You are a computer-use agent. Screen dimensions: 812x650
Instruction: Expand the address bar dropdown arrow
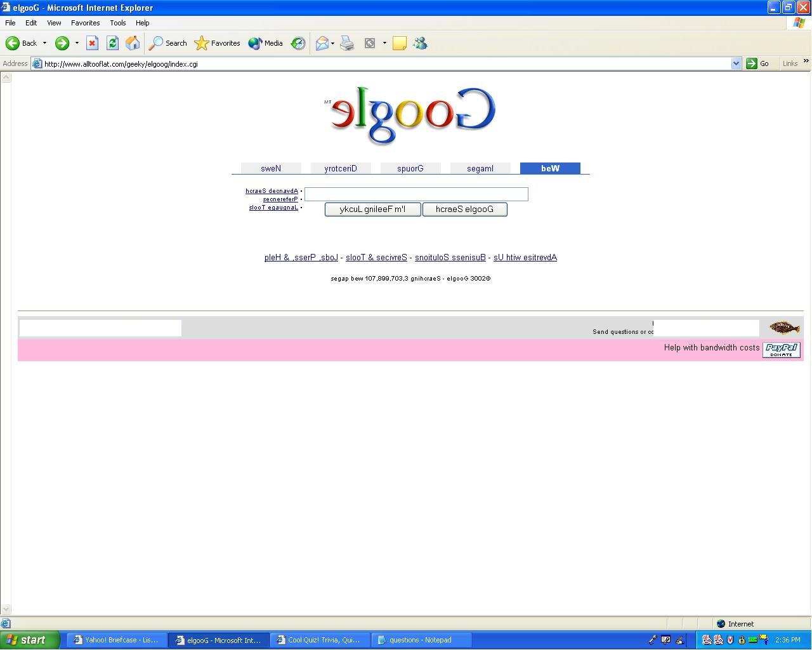coord(736,63)
